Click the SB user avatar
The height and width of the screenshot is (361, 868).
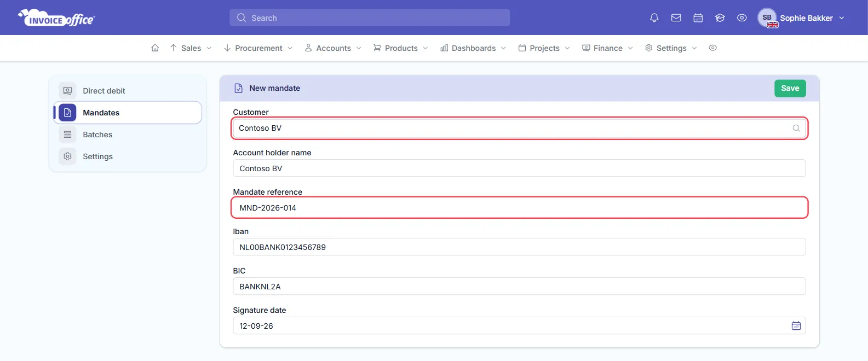(767, 18)
